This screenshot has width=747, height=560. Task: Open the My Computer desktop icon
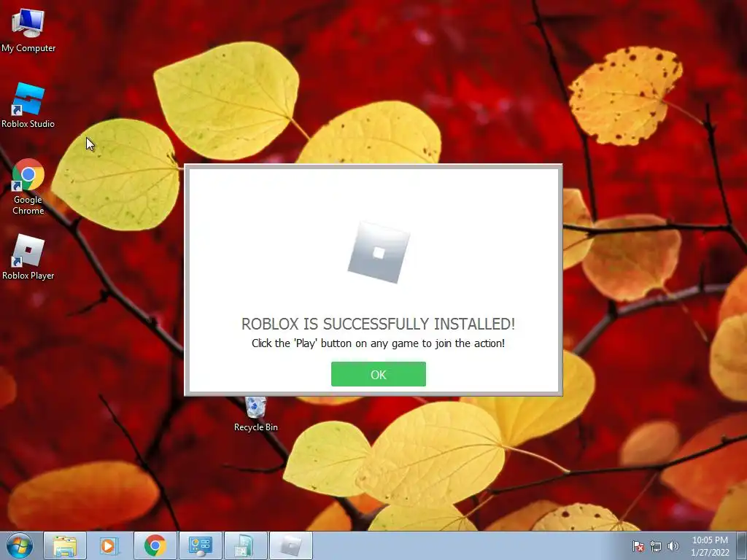click(x=28, y=31)
